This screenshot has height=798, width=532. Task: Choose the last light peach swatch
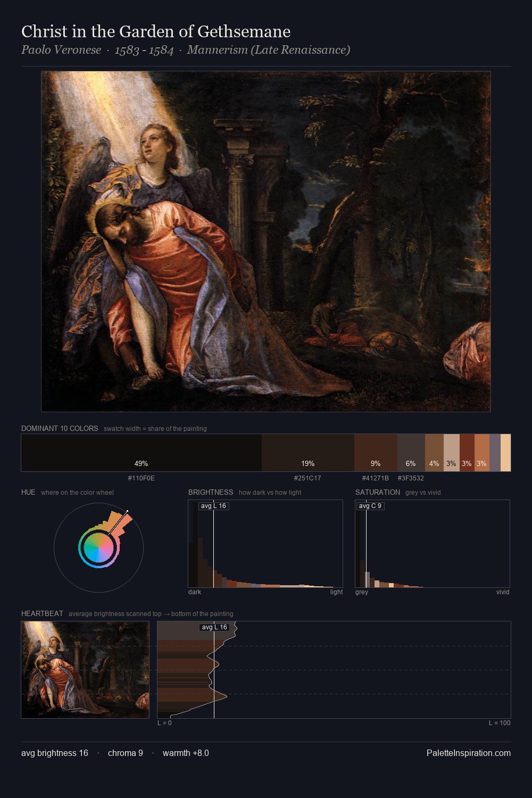(x=505, y=453)
